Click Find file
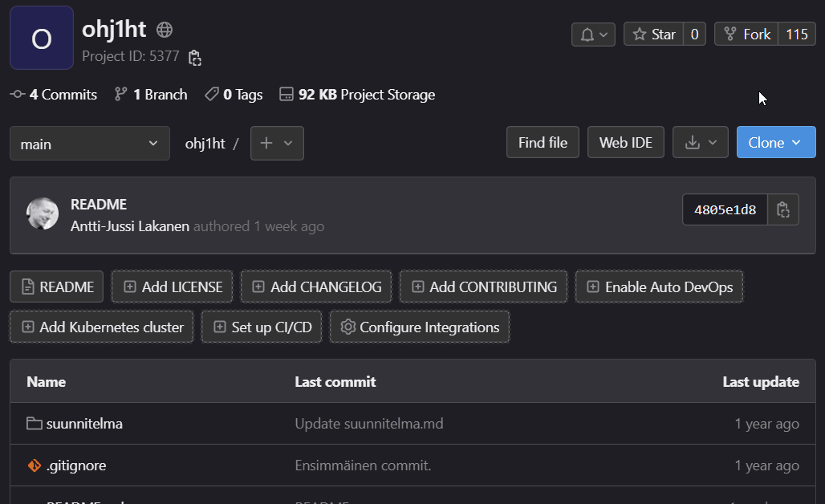The width and height of the screenshot is (825, 504). coord(543,142)
